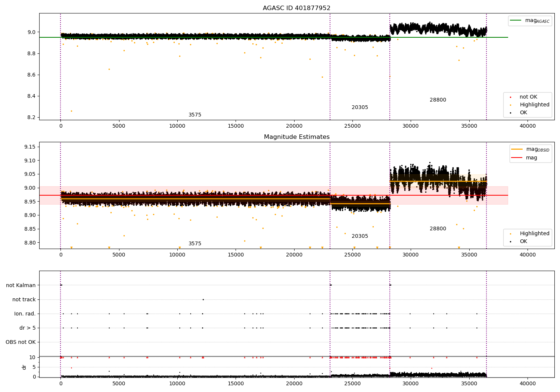
Task: Click the mag OBSID legend entry in middle plot
Action: click(531, 149)
